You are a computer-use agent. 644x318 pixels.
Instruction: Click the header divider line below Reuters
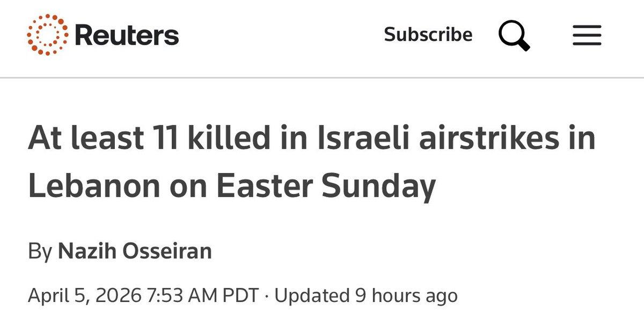(322, 78)
